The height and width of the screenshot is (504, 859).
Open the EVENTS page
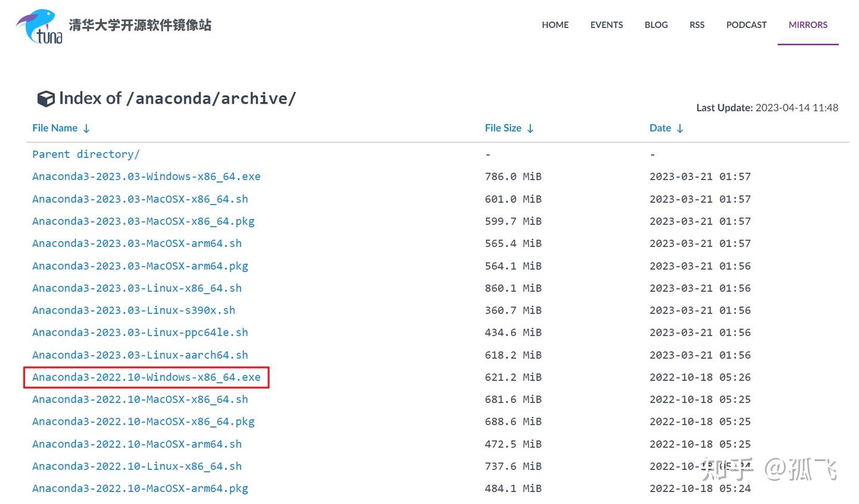606,25
